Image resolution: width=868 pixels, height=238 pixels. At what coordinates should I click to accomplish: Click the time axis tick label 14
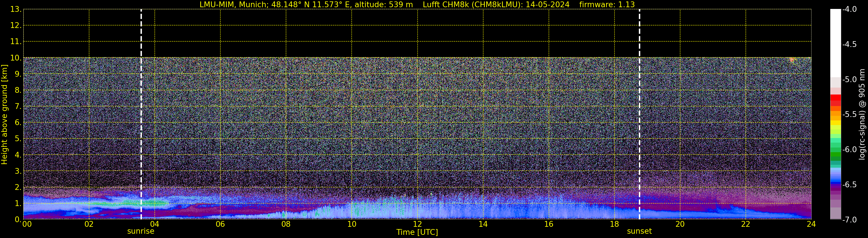(483, 224)
